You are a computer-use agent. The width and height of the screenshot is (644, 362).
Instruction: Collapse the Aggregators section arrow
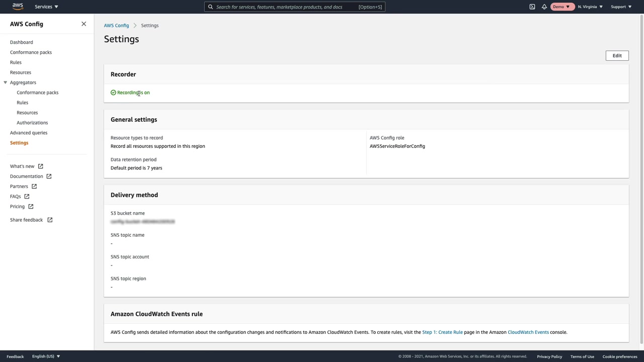tap(6, 82)
